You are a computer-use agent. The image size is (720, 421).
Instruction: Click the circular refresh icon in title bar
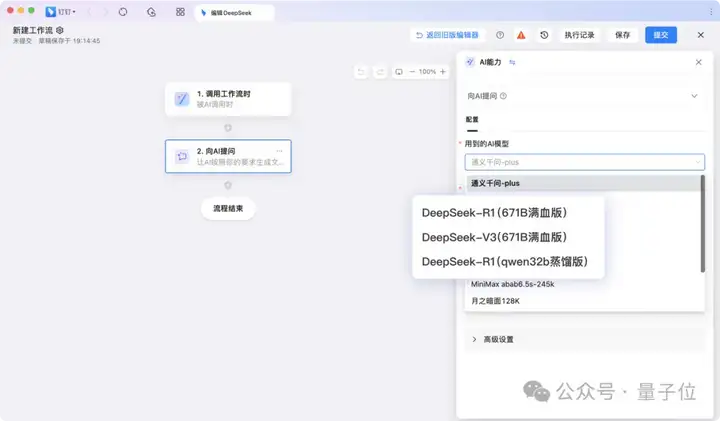click(123, 12)
